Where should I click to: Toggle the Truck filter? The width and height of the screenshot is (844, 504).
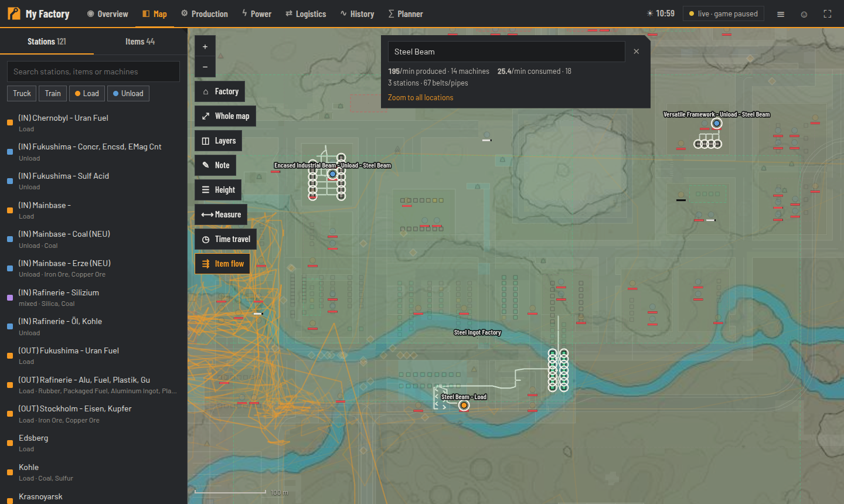point(22,94)
